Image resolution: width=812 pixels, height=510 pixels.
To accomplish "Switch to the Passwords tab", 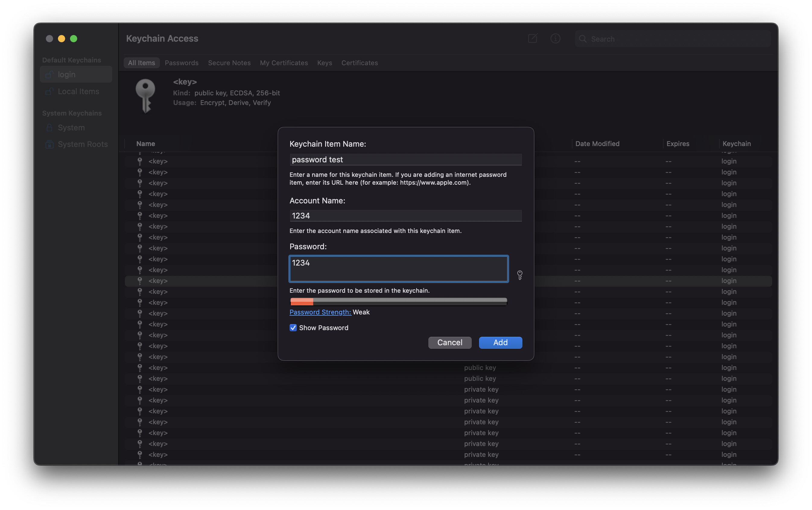I will [181, 63].
